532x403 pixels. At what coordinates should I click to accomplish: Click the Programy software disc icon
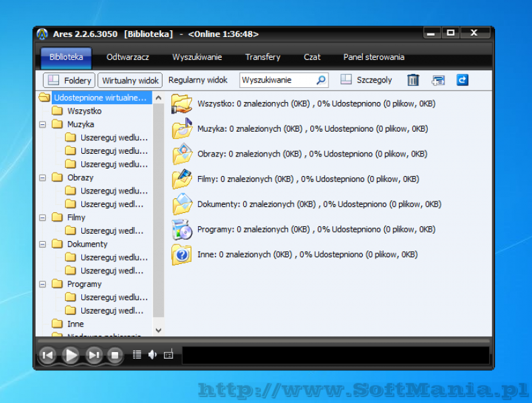(181, 229)
